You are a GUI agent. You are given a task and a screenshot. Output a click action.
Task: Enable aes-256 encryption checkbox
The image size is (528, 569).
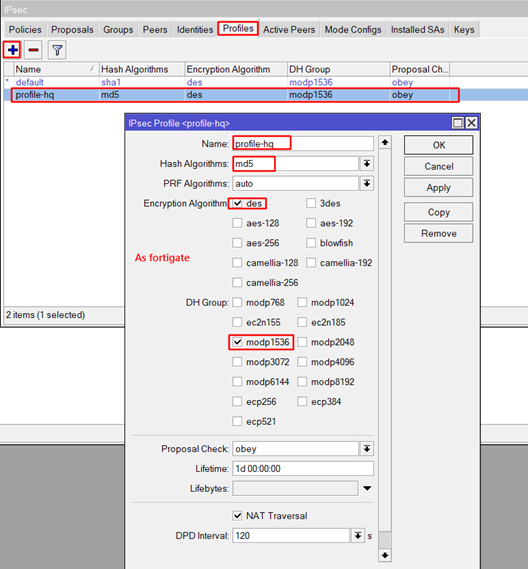coord(237,243)
